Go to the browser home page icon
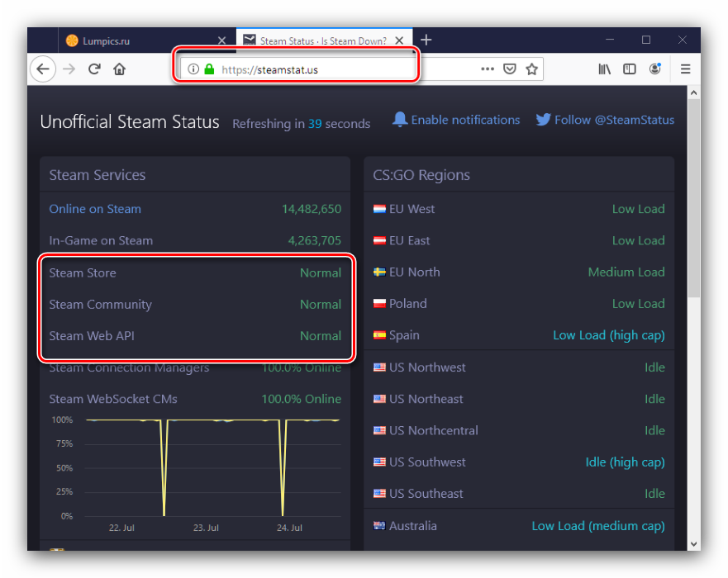 (120, 69)
